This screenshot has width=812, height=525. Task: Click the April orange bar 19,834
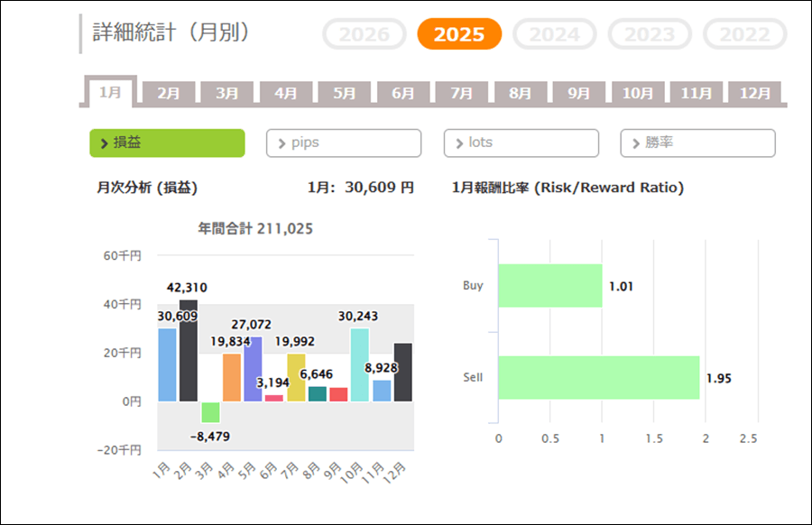[232, 377]
